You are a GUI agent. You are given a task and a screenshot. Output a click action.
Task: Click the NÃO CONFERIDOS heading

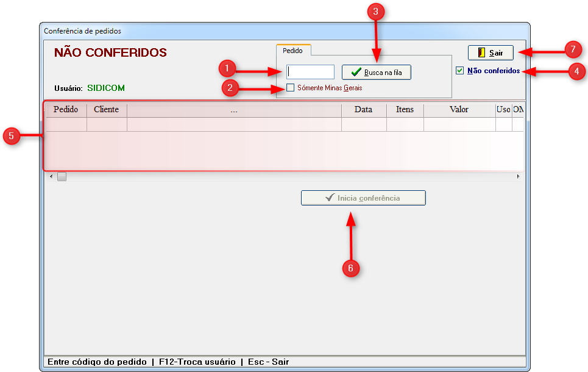(x=110, y=52)
